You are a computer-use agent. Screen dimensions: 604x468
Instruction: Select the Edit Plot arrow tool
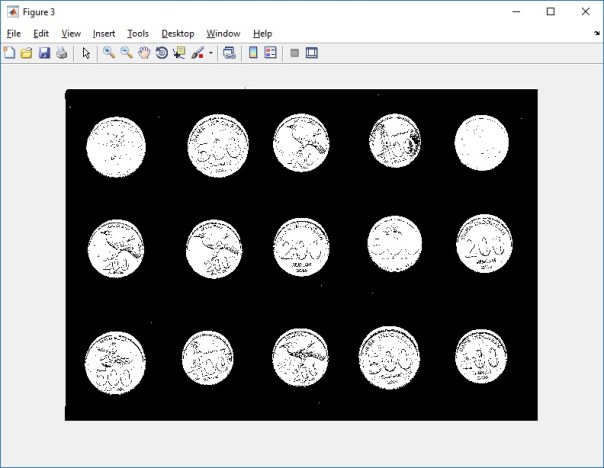click(x=86, y=53)
